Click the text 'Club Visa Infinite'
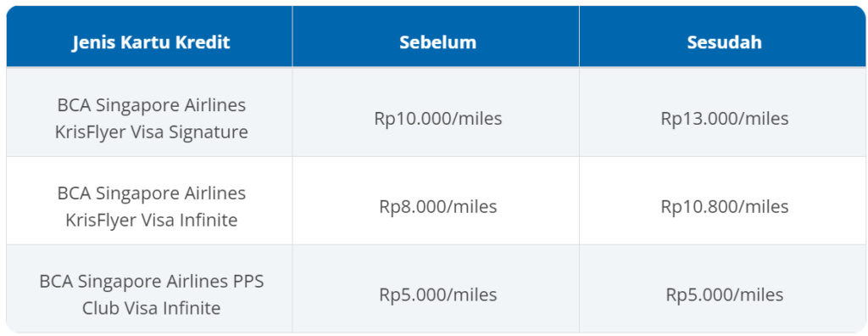Screen dimensions: 868x336 tap(151, 308)
